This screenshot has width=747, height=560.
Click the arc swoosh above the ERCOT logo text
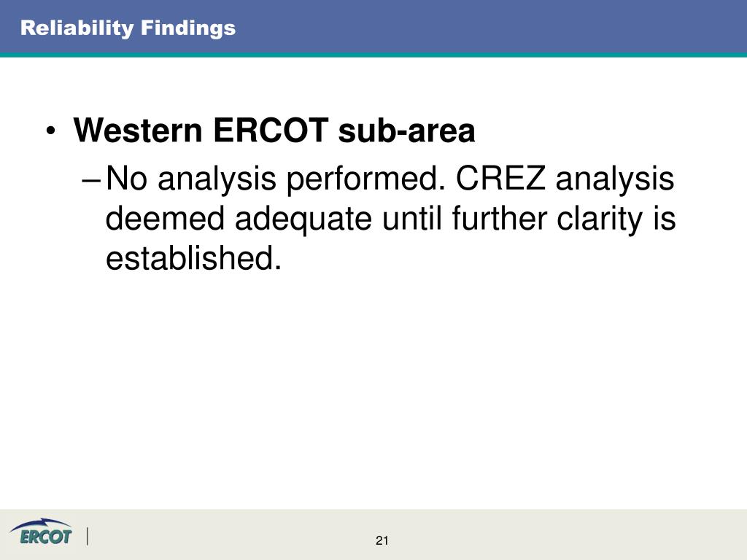click(43, 524)
